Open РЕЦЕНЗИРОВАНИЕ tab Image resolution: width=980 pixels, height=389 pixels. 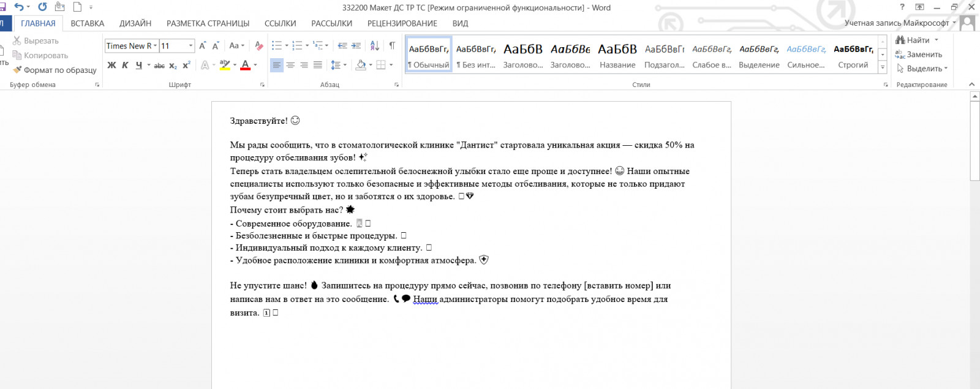click(402, 23)
